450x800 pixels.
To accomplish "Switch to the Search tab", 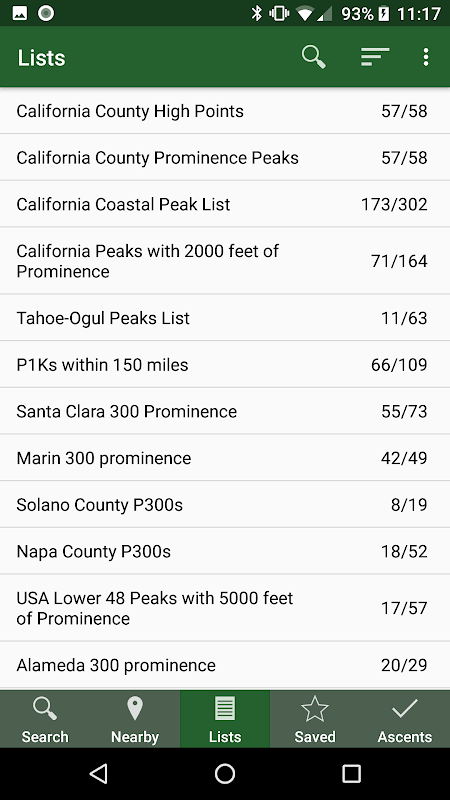I will pos(45,719).
